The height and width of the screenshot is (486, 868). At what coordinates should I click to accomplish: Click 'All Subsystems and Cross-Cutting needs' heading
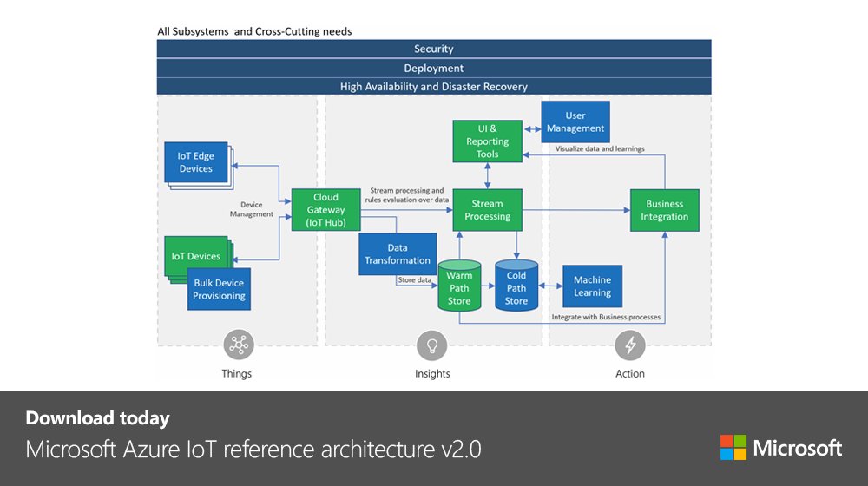254,31
